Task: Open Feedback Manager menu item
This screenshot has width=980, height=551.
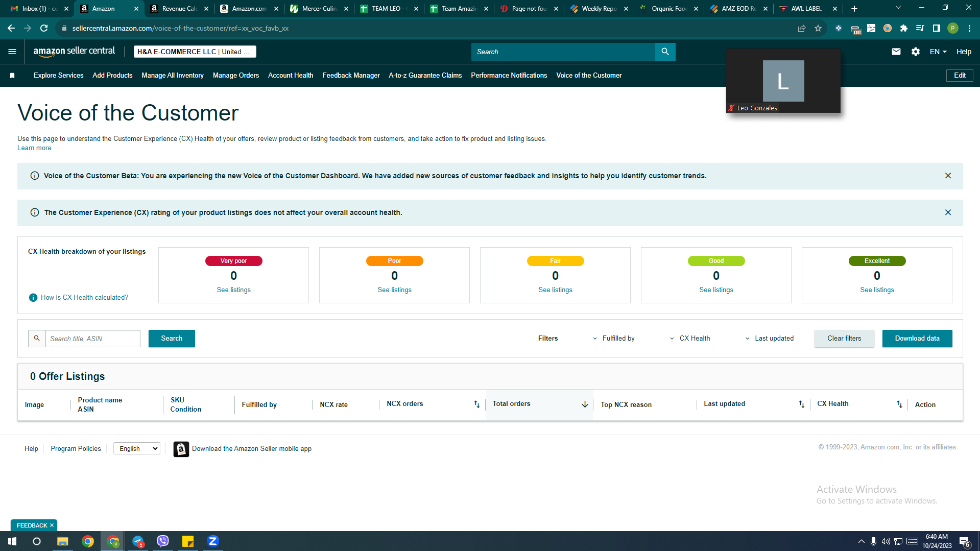Action: pyautogui.click(x=351, y=76)
